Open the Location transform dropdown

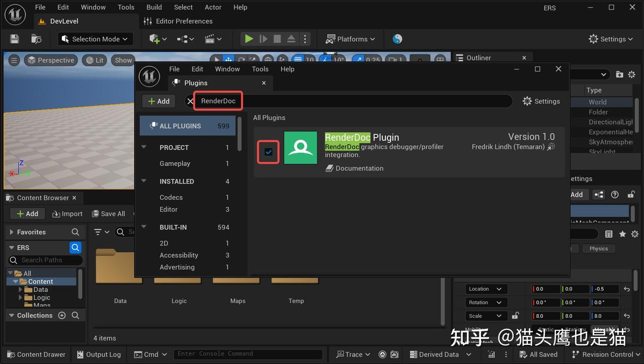(x=485, y=289)
